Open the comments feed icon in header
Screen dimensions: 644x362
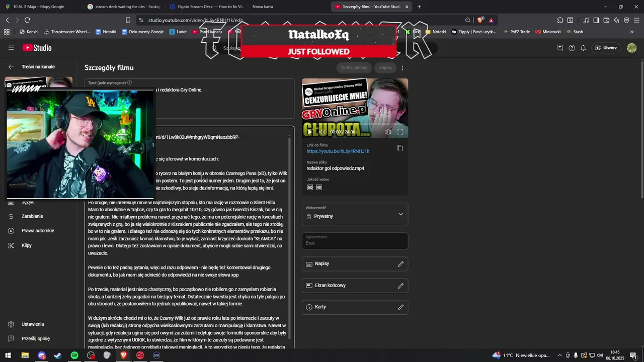[560, 48]
